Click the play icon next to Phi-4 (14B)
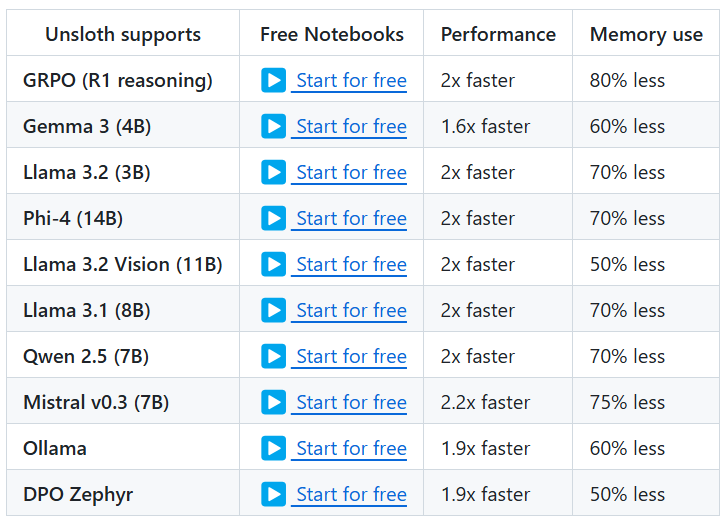Screen dimensions: 727x525 [x=273, y=218]
